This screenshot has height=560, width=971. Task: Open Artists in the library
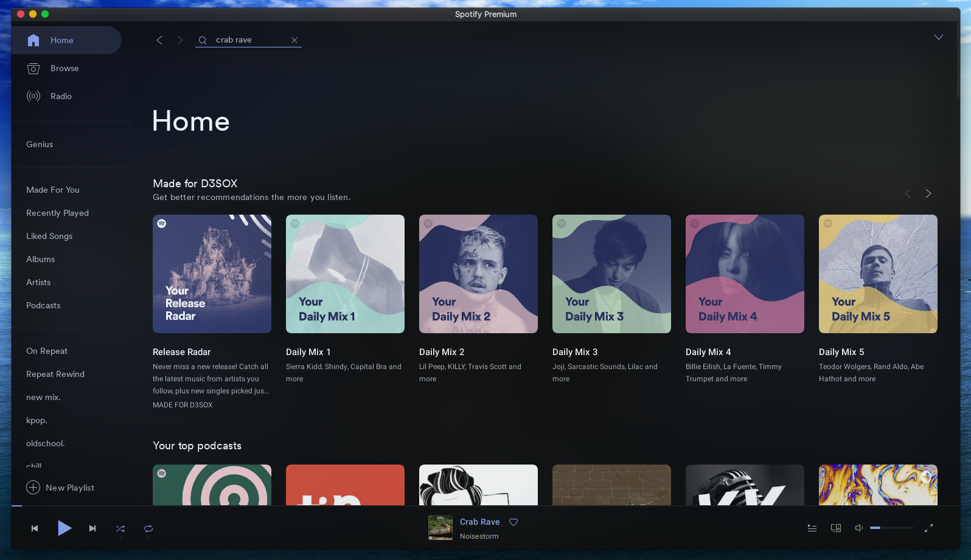coord(38,282)
